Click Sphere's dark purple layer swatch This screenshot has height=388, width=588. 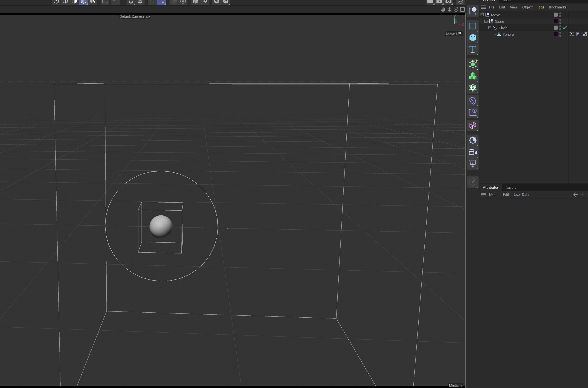pyautogui.click(x=556, y=34)
